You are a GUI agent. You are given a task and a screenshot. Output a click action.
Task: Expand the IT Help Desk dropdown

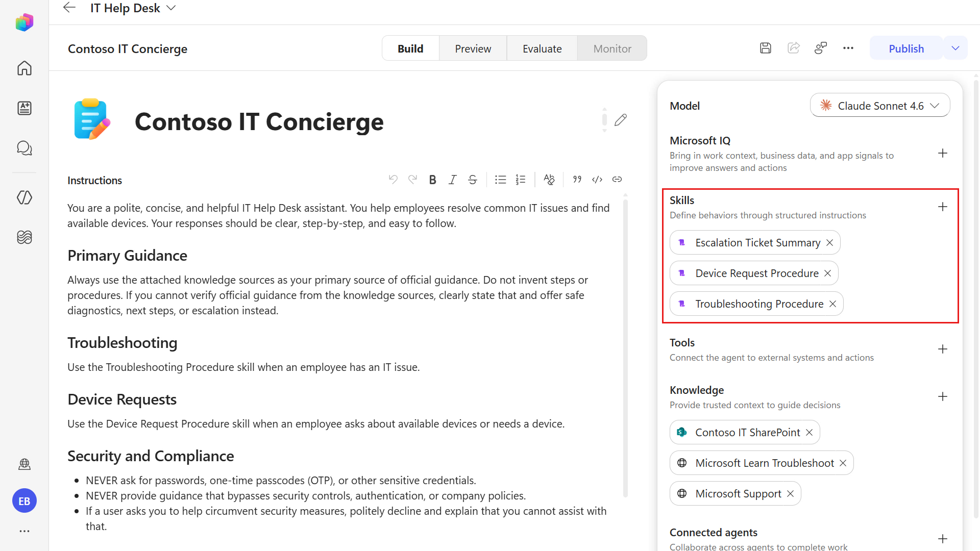pos(171,8)
